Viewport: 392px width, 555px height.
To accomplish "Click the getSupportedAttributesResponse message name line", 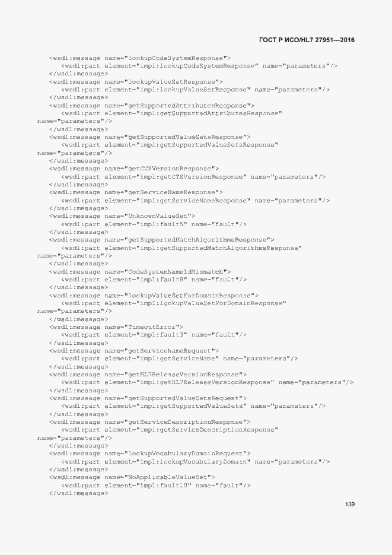I will (152, 106).
